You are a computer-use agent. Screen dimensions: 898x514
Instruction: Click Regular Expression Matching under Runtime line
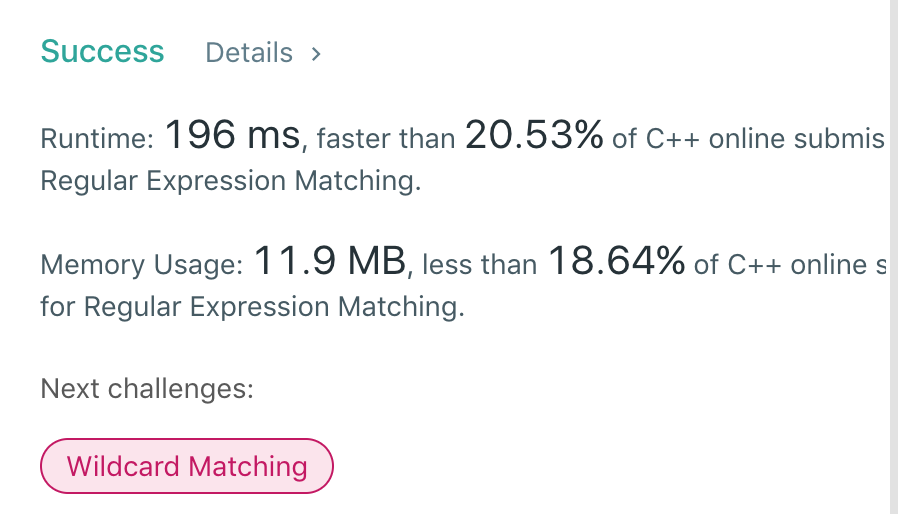point(229,183)
